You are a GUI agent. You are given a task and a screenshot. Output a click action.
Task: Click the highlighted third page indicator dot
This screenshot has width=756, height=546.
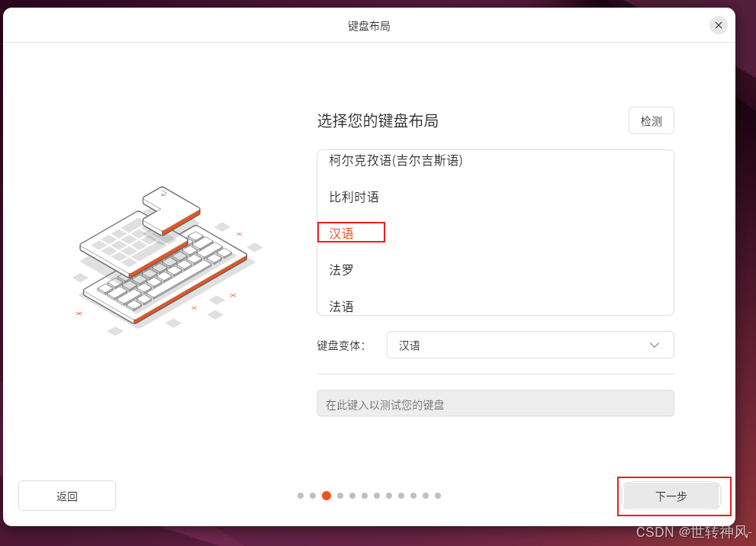point(326,496)
